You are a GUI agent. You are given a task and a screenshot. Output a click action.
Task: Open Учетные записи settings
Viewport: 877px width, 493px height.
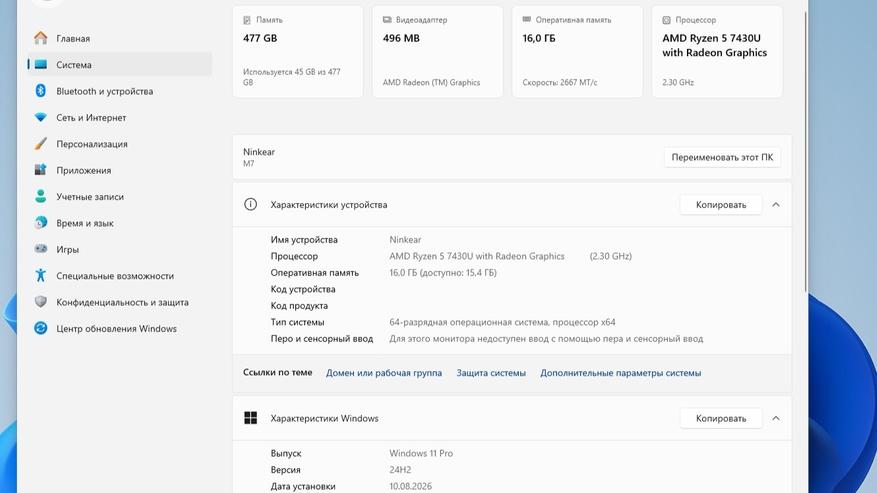119,196
